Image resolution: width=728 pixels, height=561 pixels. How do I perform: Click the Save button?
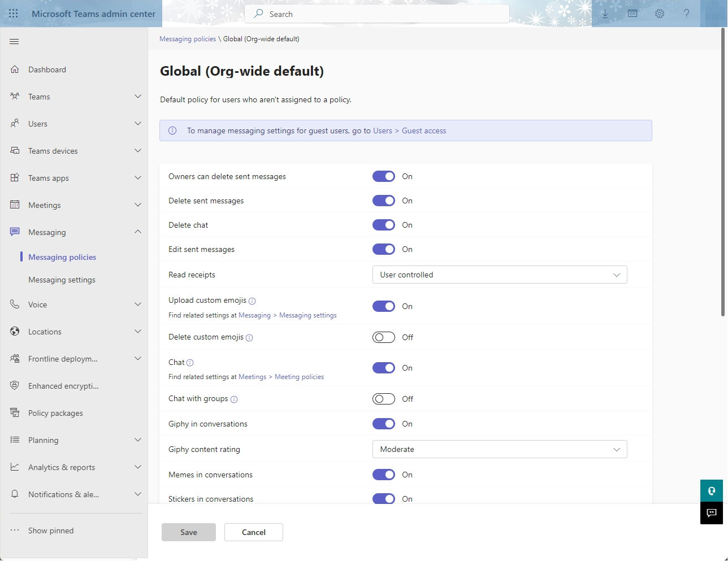[x=189, y=532]
